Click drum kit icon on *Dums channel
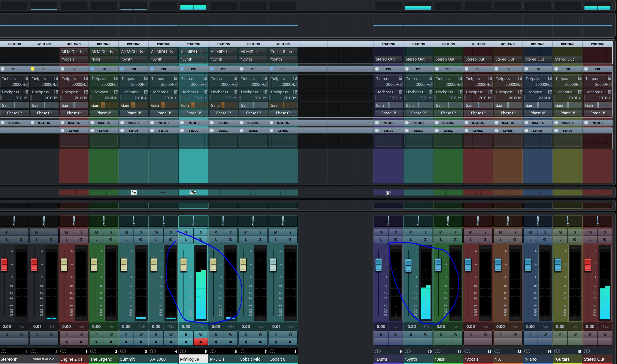This screenshot has width=617, height=364. point(388,192)
